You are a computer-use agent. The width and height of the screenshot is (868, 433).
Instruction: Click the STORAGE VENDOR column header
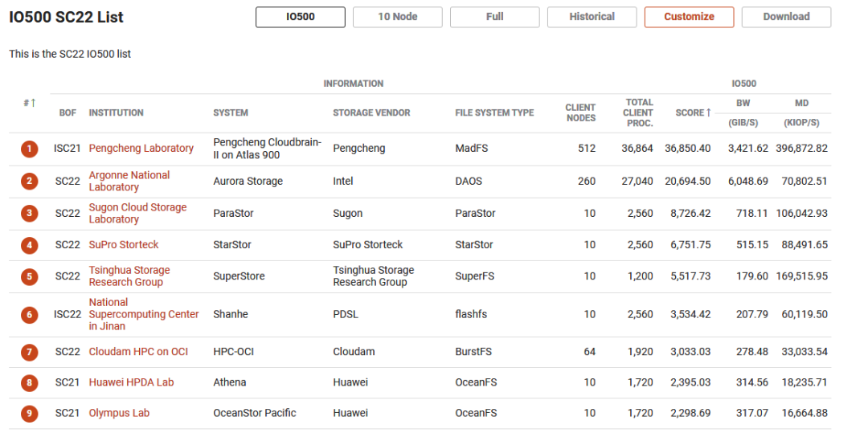(371, 112)
